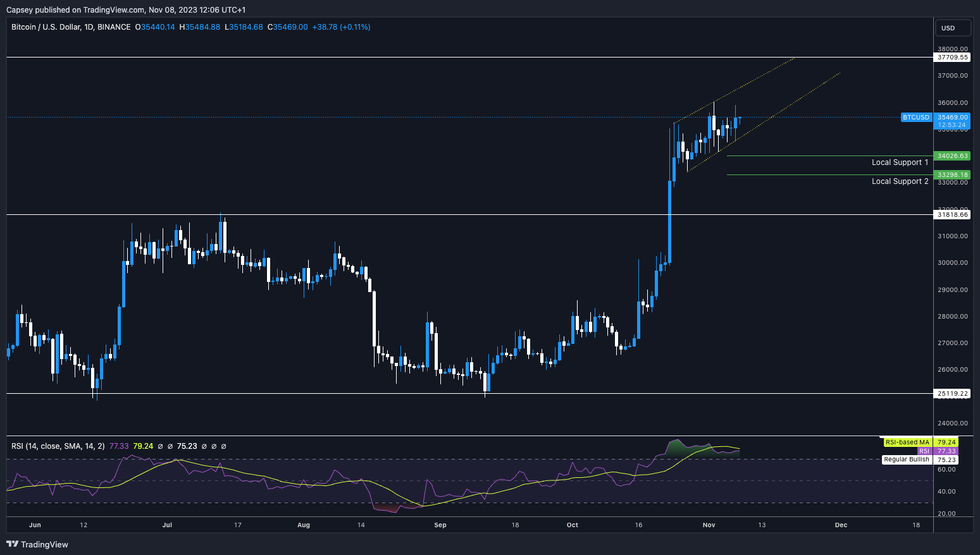Select the green Local Support 2 line
980x555 pixels.
[x=829, y=174]
